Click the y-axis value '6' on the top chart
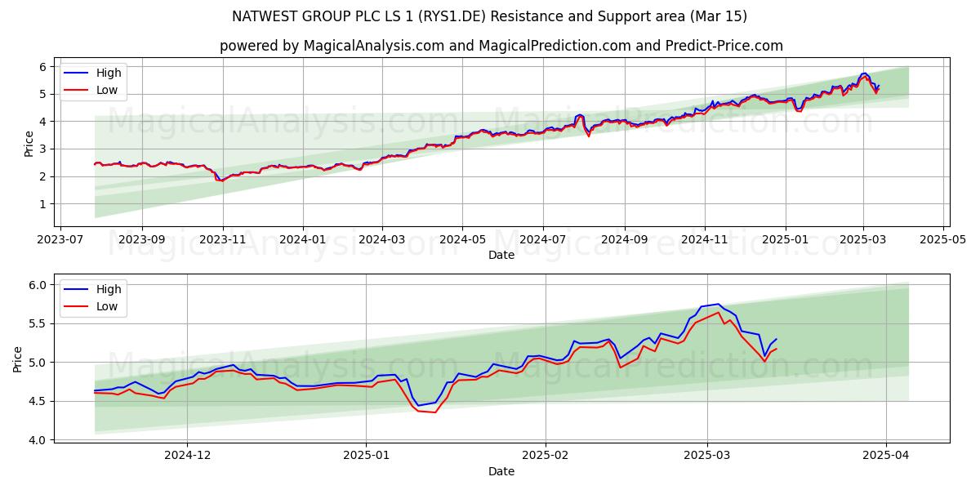 [x=41, y=66]
